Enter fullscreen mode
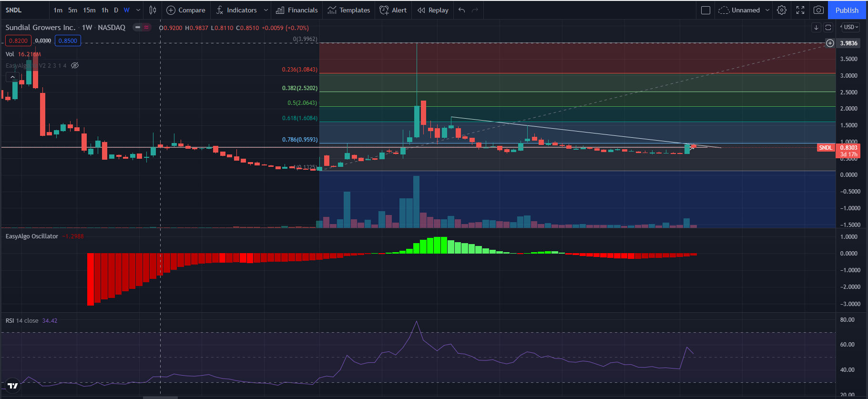This screenshot has width=868, height=399. [800, 10]
